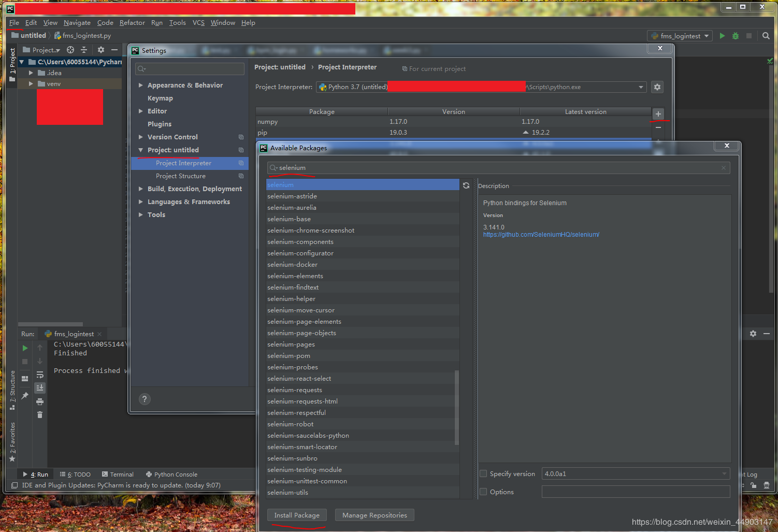Debug fms_logintest with the bug icon
The image size is (778, 532).
736,36
